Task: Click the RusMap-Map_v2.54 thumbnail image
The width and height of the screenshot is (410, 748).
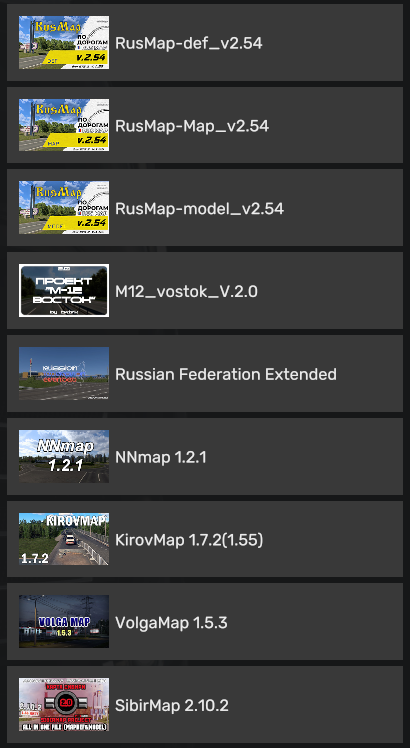Action: [x=64, y=125]
